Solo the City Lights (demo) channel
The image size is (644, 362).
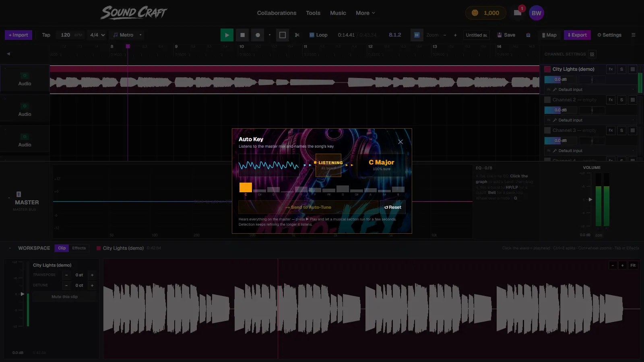click(x=621, y=69)
